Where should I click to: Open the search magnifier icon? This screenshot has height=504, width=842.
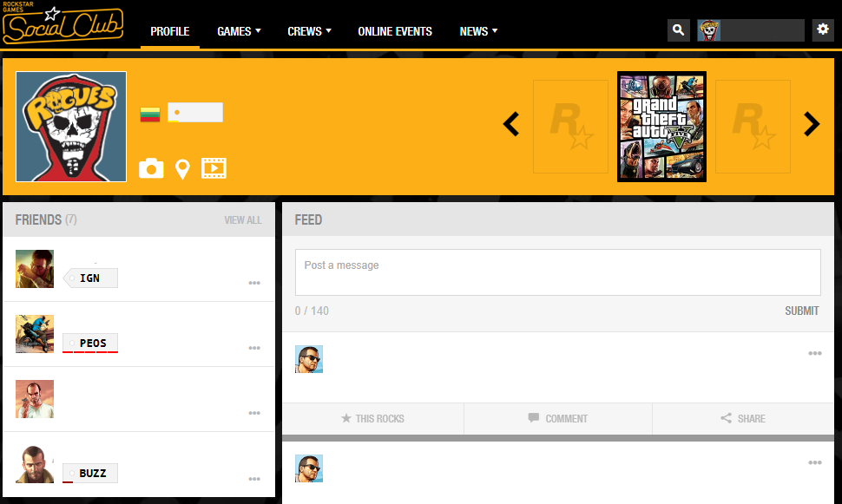click(x=678, y=30)
